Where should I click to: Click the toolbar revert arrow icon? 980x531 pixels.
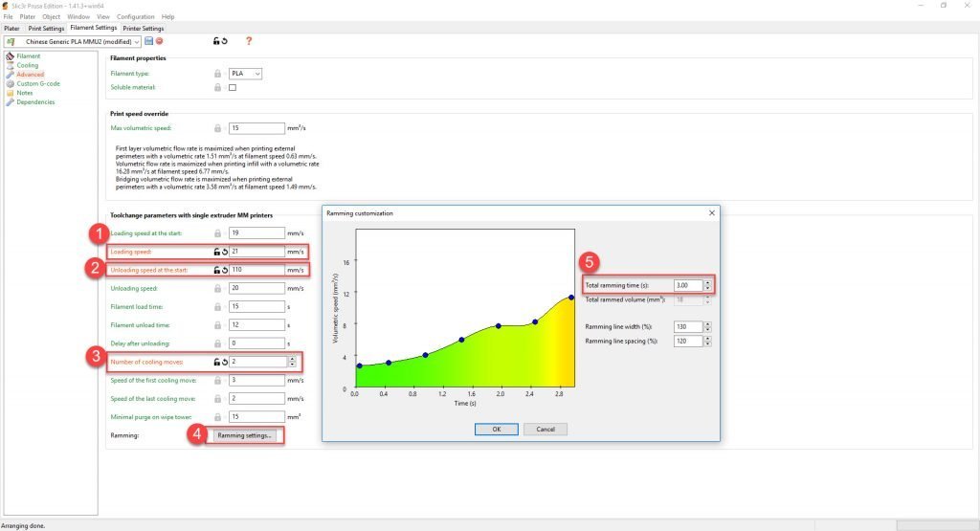tap(225, 41)
